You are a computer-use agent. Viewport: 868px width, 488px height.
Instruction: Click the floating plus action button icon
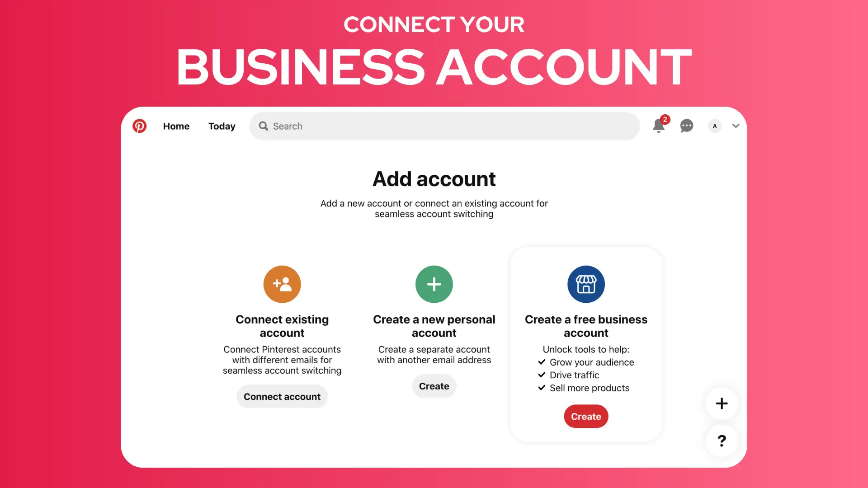pos(722,404)
